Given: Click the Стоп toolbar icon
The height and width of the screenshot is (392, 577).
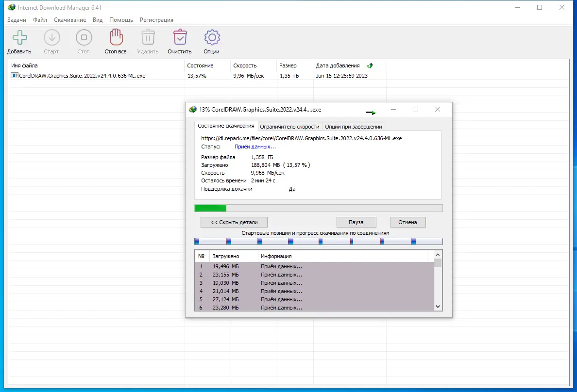Looking at the screenshot, I should click(x=84, y=37).
